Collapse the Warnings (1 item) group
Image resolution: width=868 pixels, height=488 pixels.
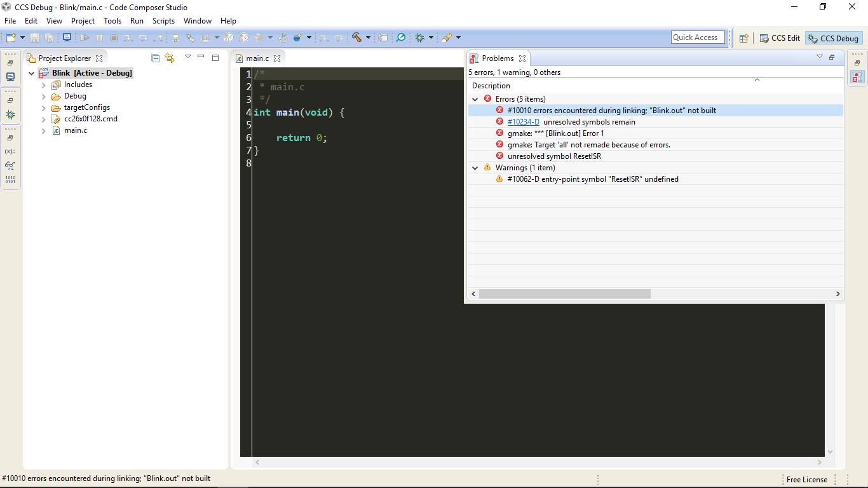(475, 168)
